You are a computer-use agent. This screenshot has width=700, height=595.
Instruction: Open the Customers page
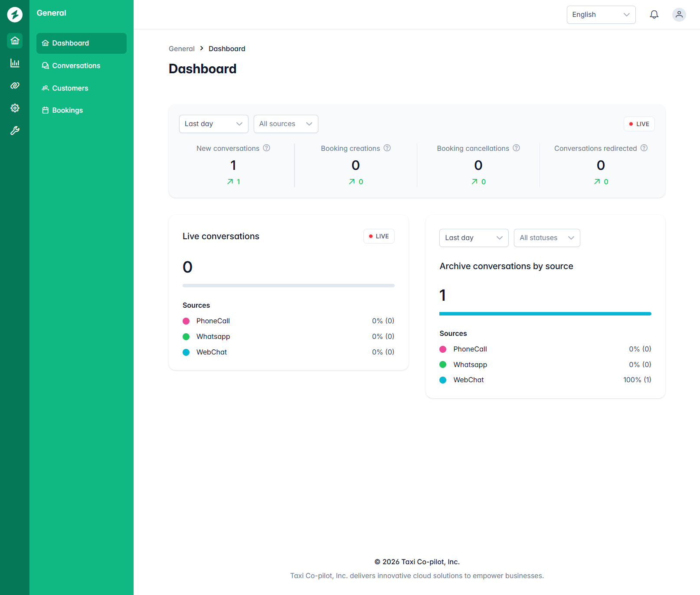coord(70,88)
